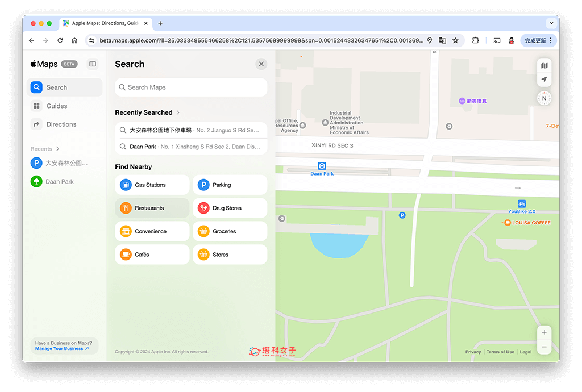Expand the Recents list in sidebar

pyautogui.click(x=57, y=149)
